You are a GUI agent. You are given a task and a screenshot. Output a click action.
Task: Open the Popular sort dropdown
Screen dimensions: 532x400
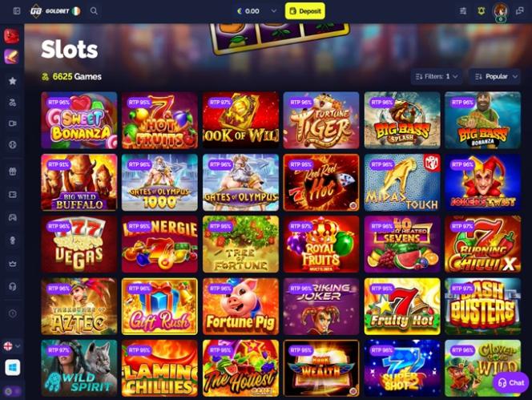click(494, 76)
